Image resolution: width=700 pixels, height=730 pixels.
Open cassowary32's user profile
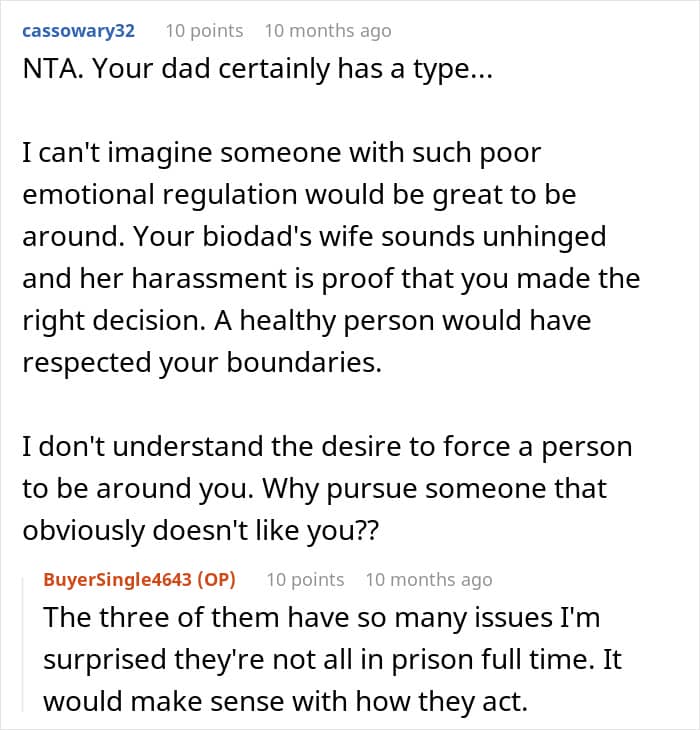coord(77,31)
